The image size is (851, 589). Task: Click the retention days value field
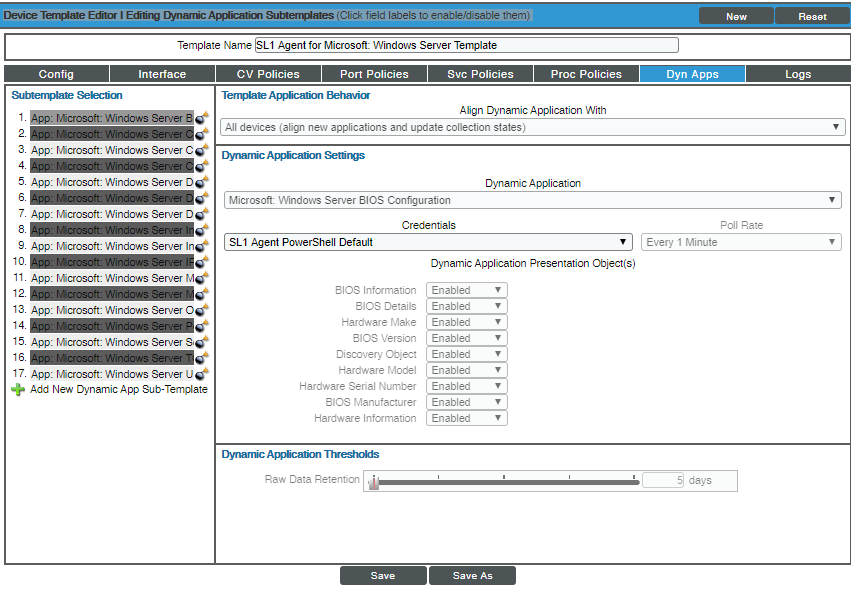663,480
